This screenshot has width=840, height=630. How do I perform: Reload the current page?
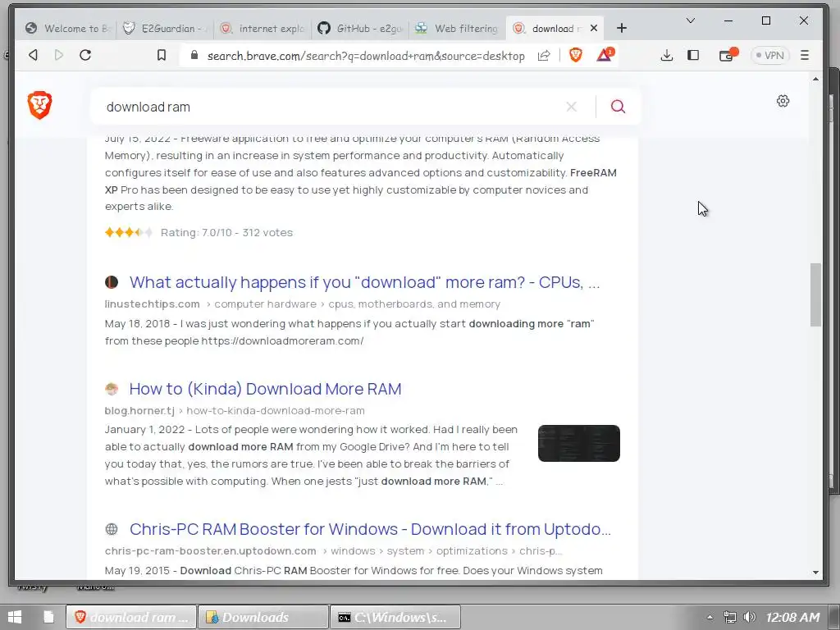click(85, 55)
